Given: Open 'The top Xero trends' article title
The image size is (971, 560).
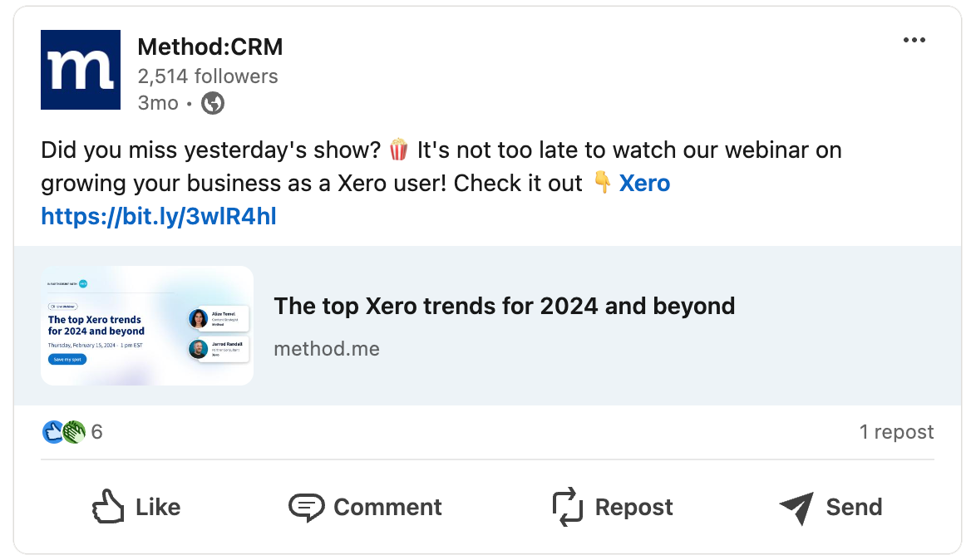Looking at the screenshot, I should [x=504, y=306].
